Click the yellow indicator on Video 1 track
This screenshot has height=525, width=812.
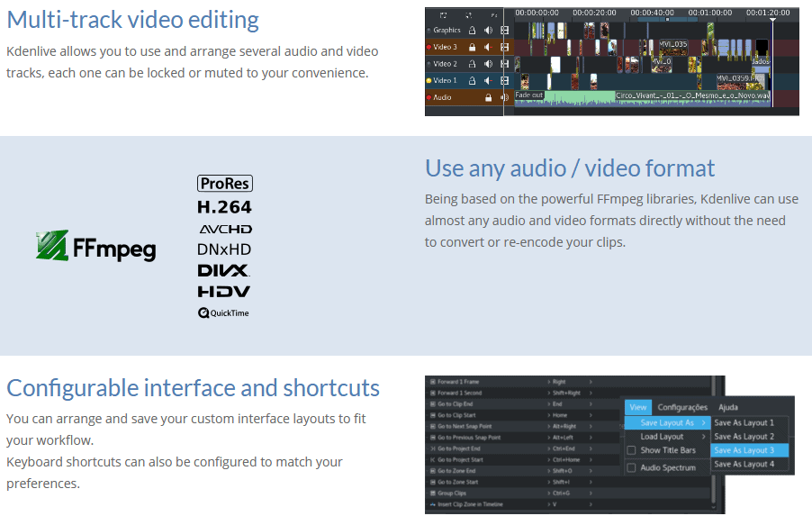(429, 80)
